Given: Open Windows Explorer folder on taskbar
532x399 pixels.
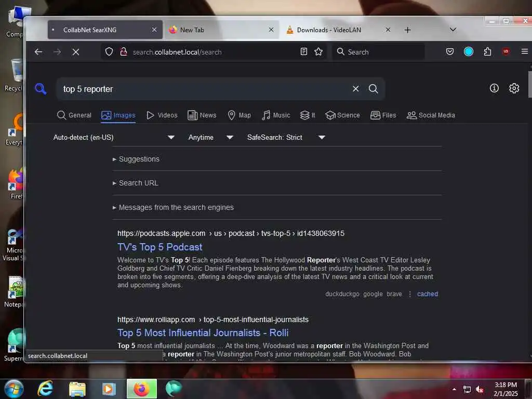Looking at the screenshot, I should click(77, 389).
